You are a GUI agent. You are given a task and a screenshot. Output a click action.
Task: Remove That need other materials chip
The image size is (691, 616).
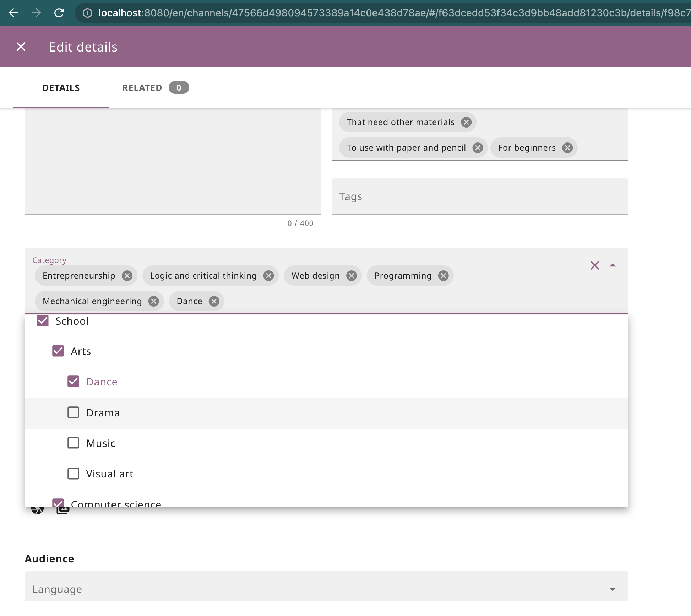[466, 122]
